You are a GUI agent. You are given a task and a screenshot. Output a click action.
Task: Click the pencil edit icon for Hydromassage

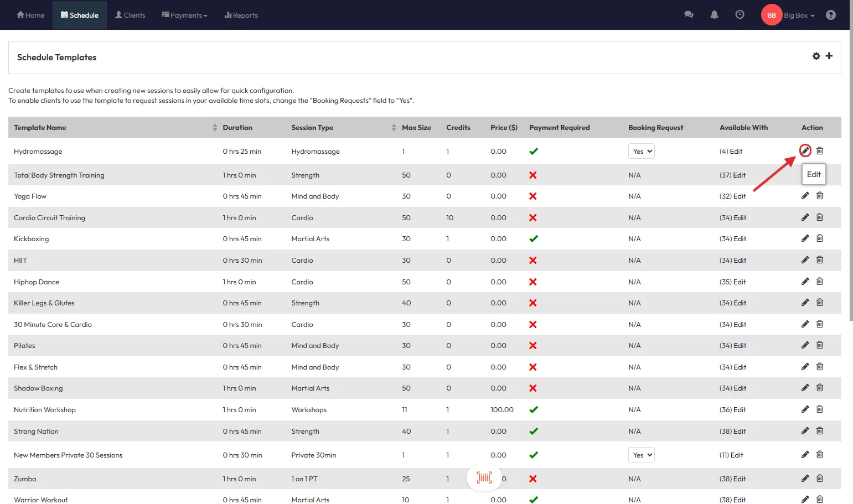pos(805,150)
